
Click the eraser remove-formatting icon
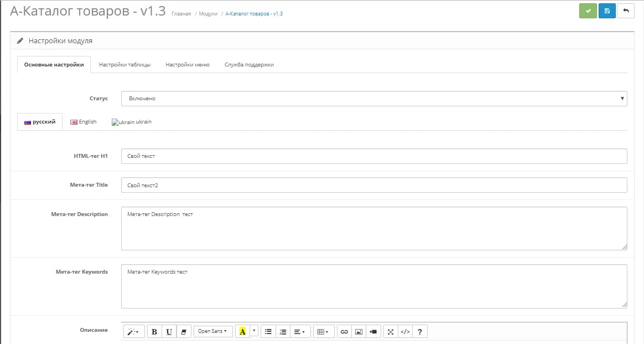[184, 332]
